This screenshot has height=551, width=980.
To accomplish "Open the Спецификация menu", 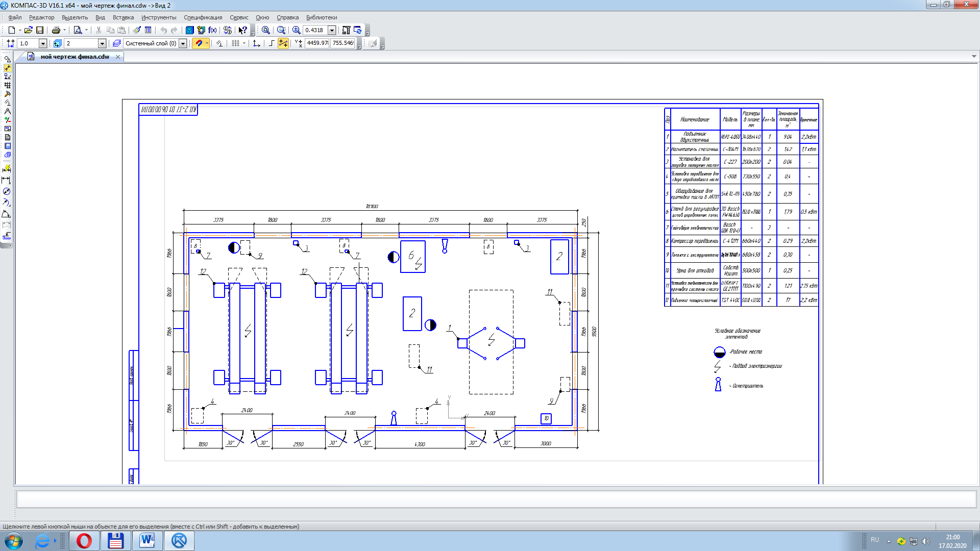I will pyautogui.click(x=203, y=17).
